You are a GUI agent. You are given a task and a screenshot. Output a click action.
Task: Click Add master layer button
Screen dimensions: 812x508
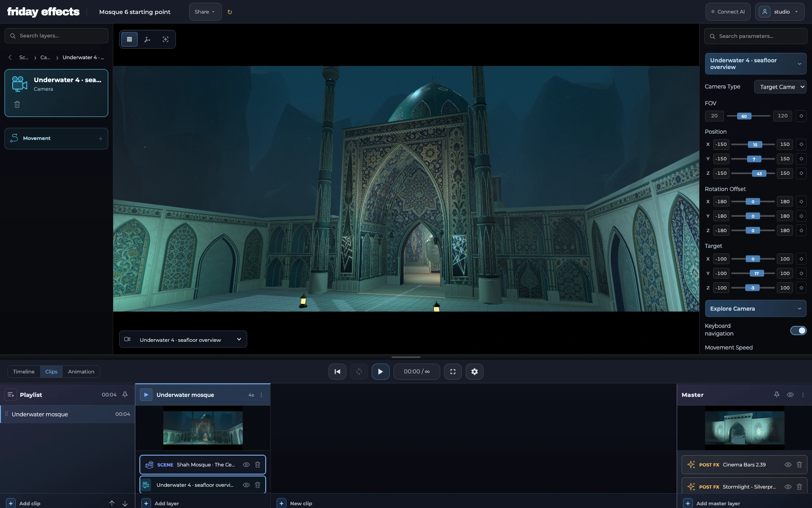tap(712, 503)
